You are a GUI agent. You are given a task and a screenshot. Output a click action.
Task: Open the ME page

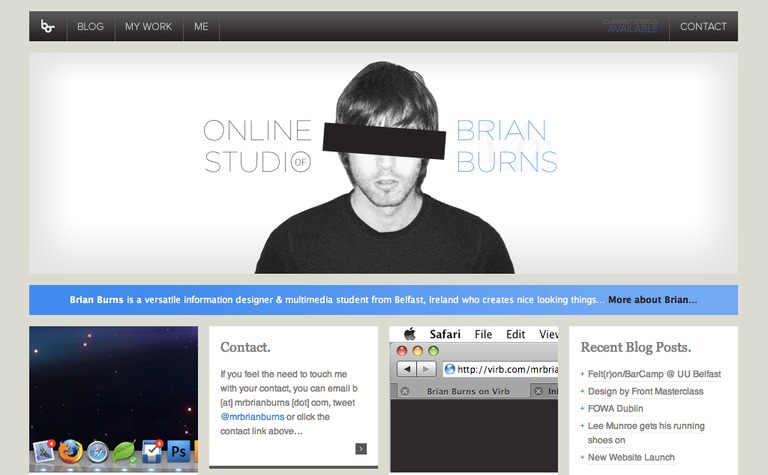201,26
